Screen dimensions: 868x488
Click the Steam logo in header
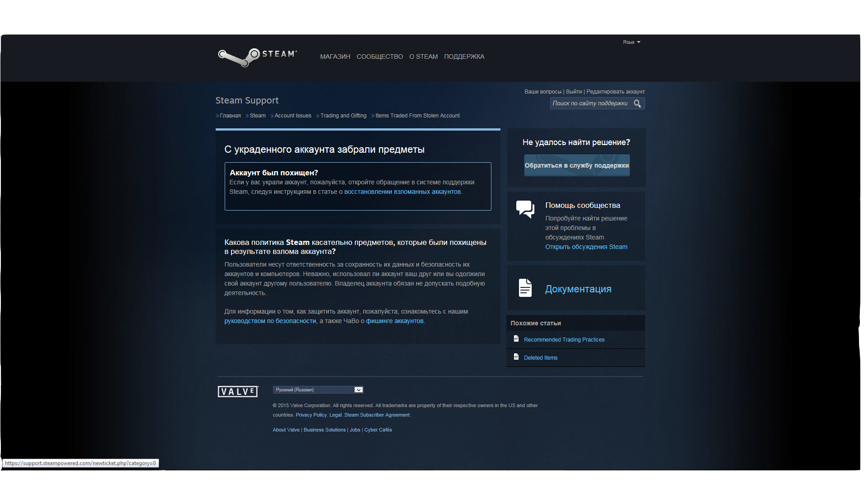coord(257,57)
